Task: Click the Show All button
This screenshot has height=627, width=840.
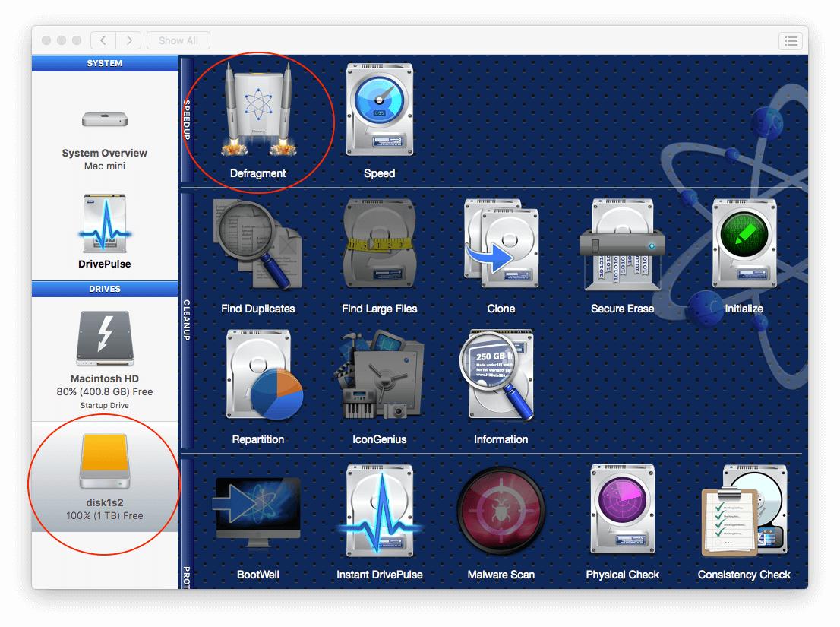Action: 178,40
